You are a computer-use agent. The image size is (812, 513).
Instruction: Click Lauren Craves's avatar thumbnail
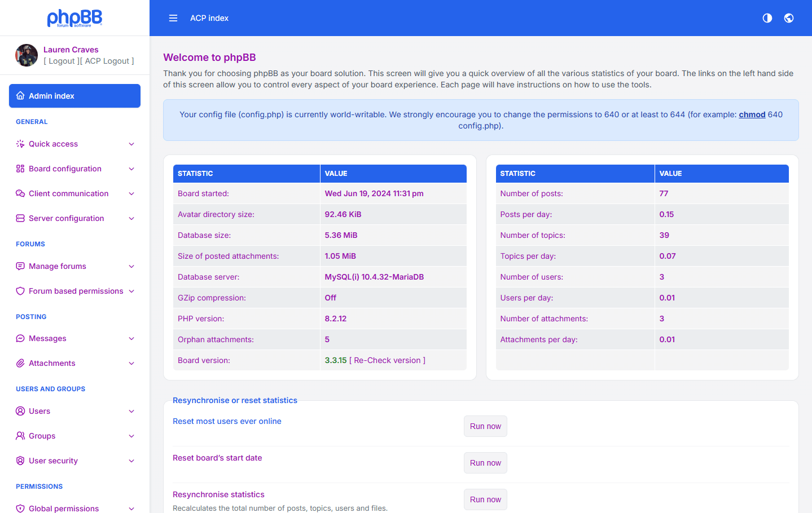[27, 55]
